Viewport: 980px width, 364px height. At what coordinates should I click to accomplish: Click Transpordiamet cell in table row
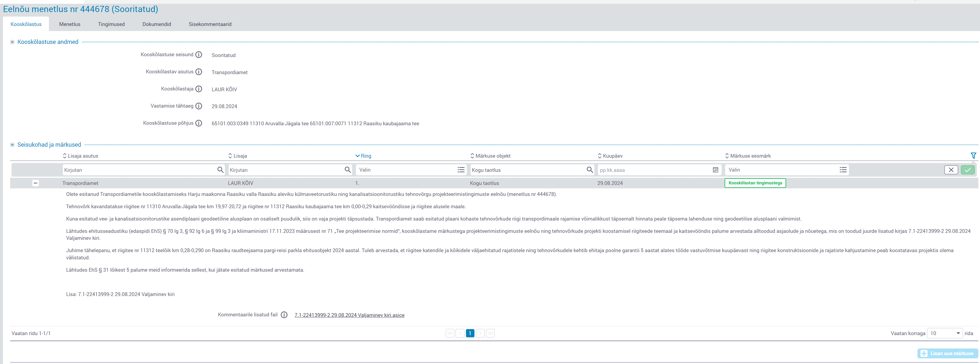[x=80, y=183]
